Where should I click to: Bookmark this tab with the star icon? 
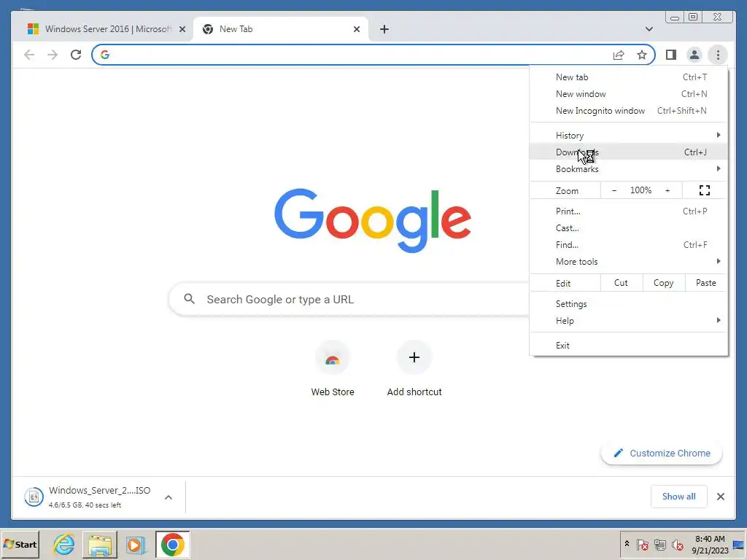click(642, 55)
